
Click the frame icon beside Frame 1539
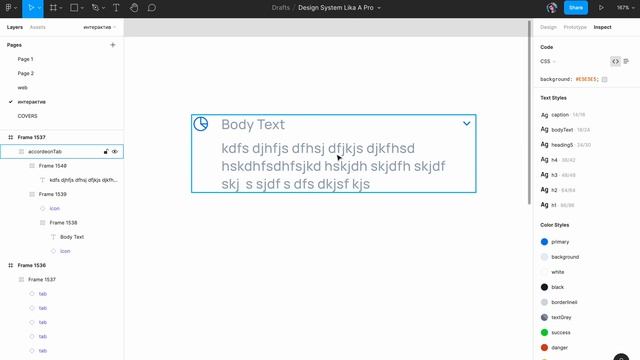coord(32,194)
